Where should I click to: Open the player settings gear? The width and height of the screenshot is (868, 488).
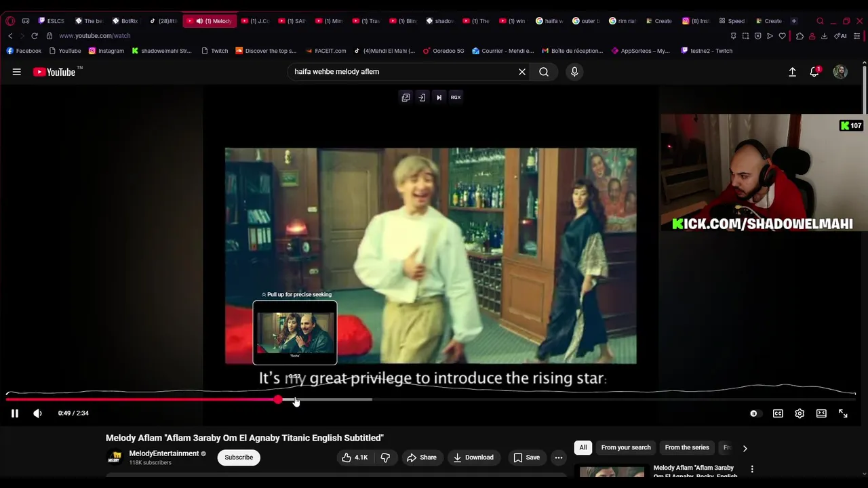(x=800, y=413)
